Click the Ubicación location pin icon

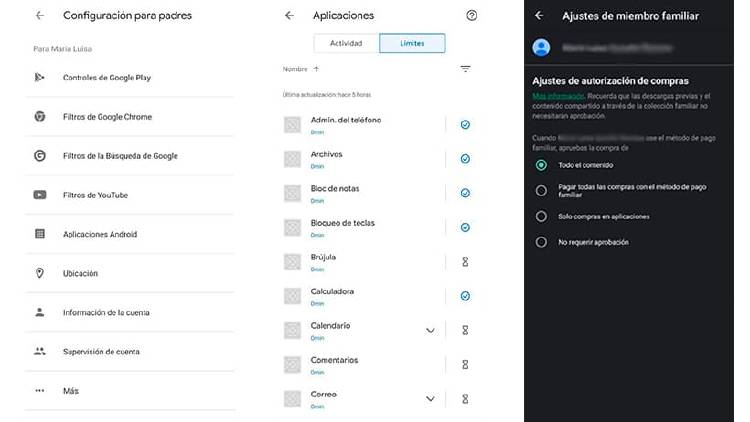(39, 273)
